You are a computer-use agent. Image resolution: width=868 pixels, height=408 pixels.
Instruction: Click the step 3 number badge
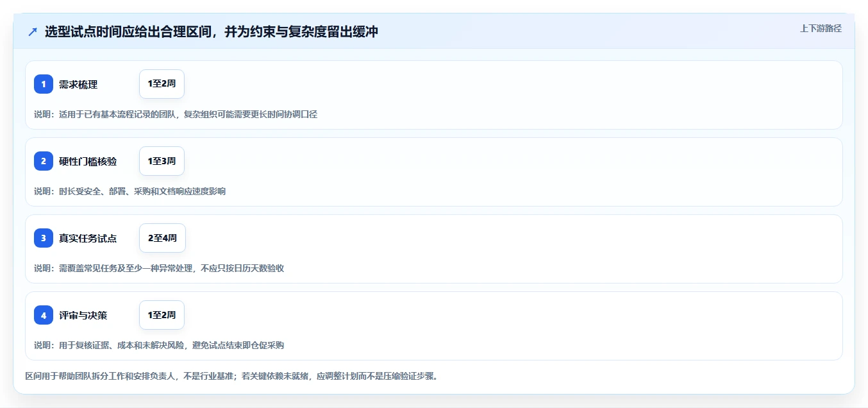44,238
